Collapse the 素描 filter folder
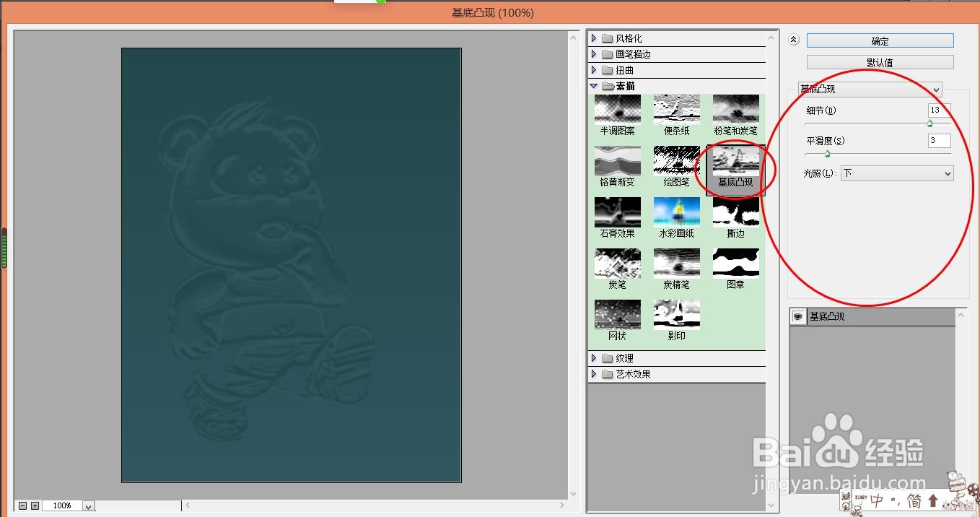The width and height of the screenshot is (980, 517). coord(594,86)
